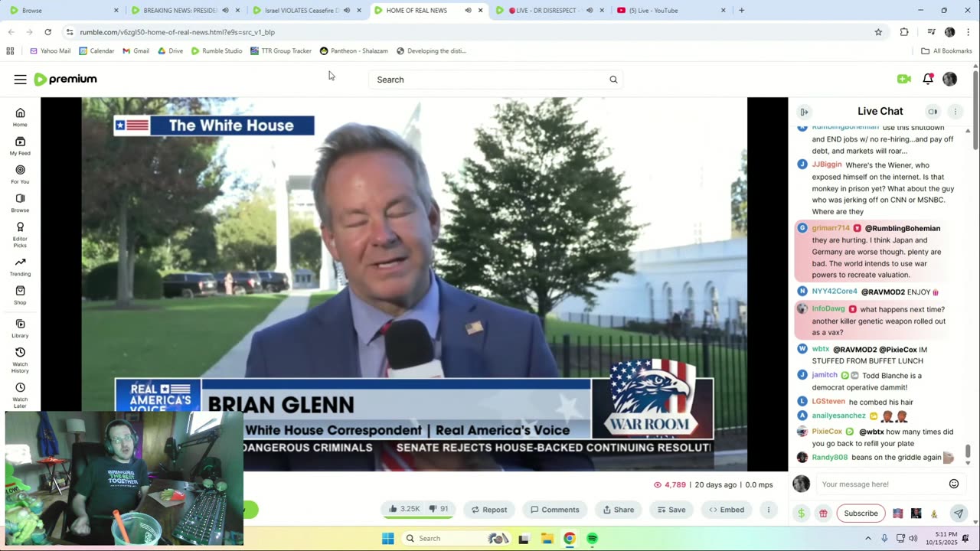
Task: Open the Windows Start menu
Action: [388, 539]
